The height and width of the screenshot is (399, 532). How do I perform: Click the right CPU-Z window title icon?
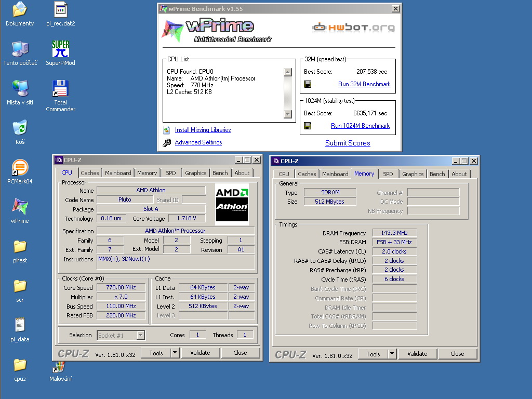276,161
